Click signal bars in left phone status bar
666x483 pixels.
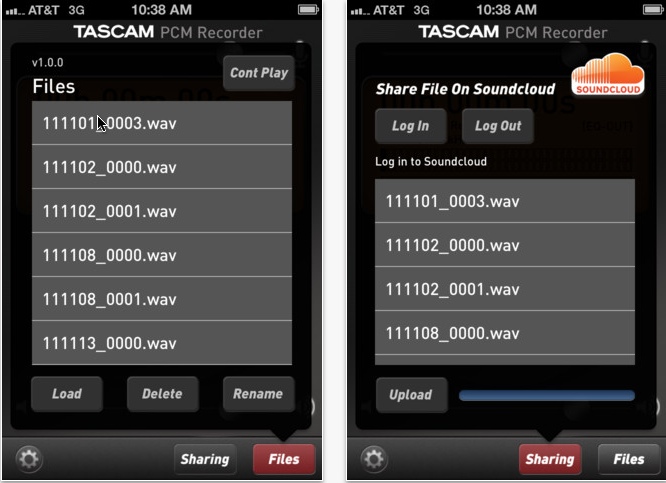15,11
